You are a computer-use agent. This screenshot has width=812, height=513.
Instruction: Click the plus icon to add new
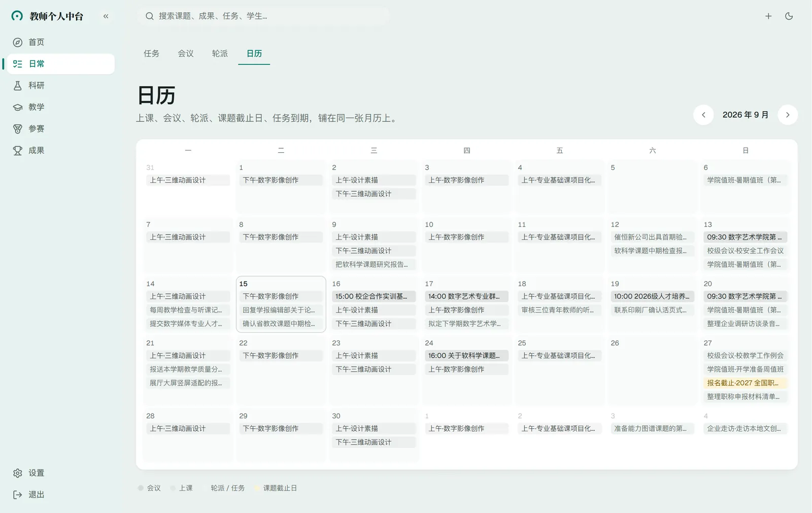pyautogui.click(x=768, y=16)
